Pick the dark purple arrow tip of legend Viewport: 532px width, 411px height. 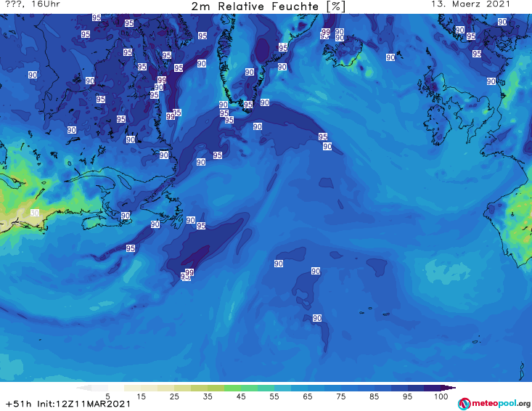click(450, 388)
